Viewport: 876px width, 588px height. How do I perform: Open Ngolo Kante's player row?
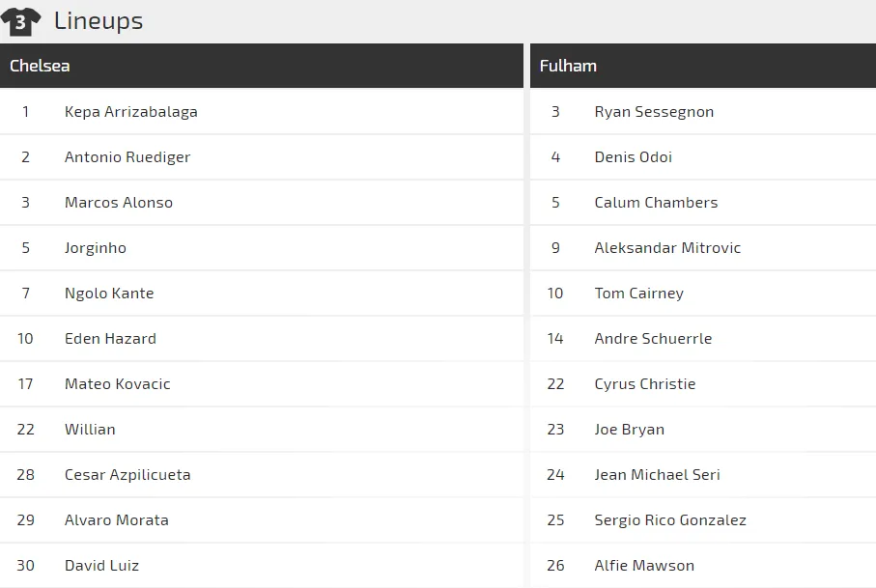click(262, 294)
